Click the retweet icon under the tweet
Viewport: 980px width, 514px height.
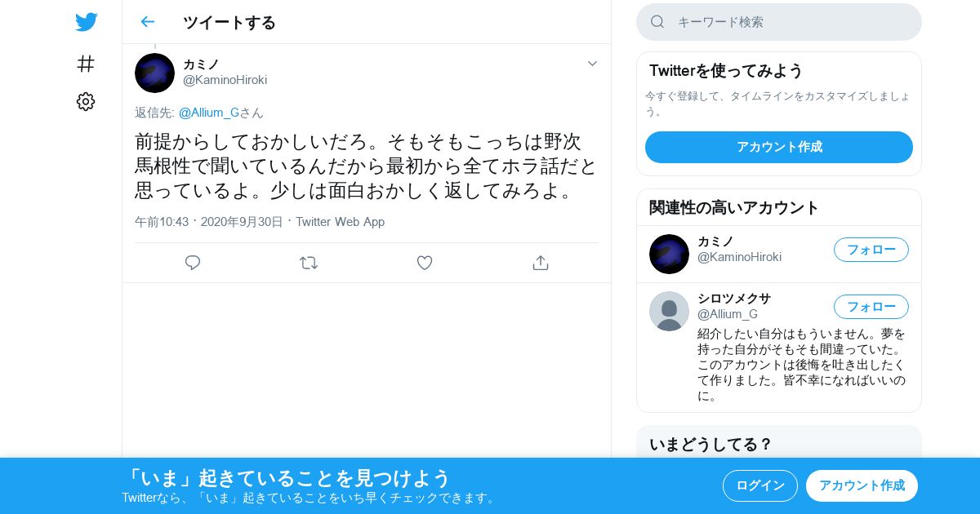pyautogui.click(x=309, y=263)
